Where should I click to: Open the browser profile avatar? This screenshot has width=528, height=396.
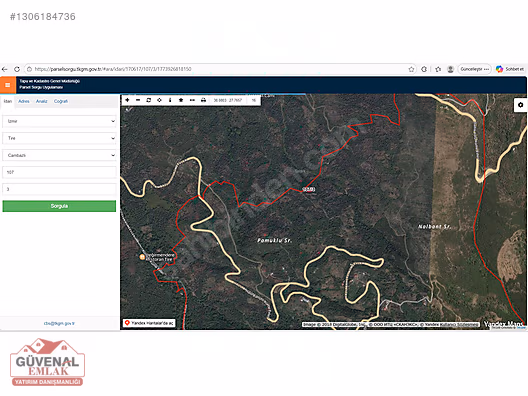tap(451, 69)
